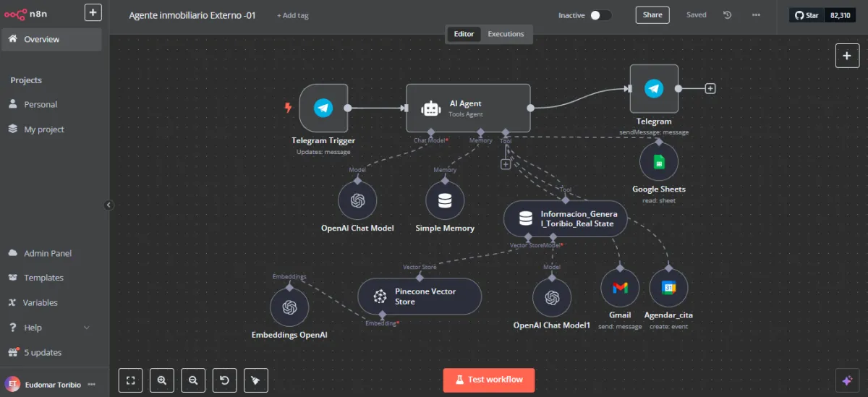
Task: Click the GitHub Star button
Action: pyautogui.click(x=807, y=15)
